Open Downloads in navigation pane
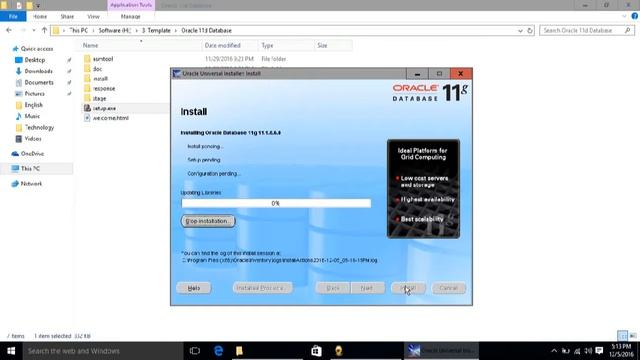 pyautogui.click(x=38, y=71)
